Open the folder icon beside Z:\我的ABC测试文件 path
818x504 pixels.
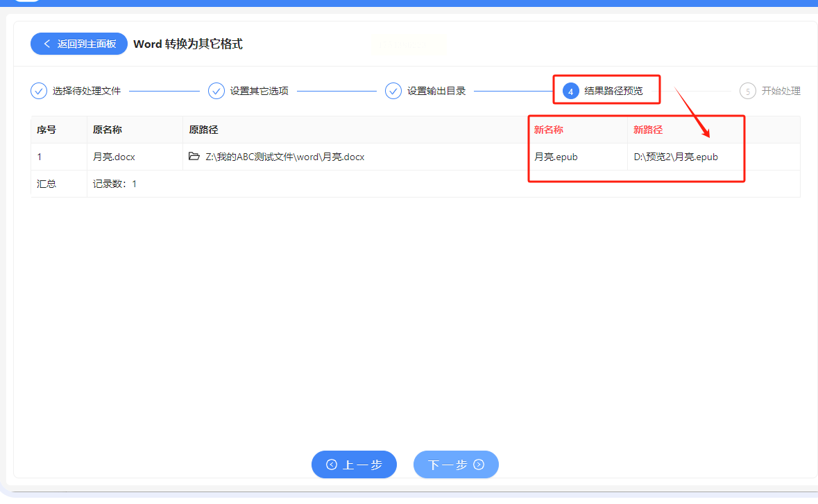point(194,157)
